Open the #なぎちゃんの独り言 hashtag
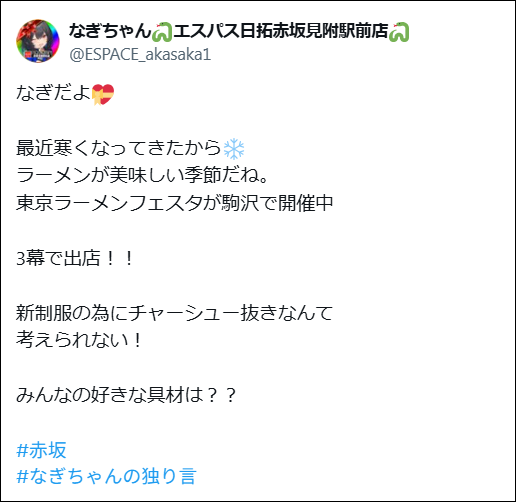Screen dimensions: 516x502 point(106,476)
